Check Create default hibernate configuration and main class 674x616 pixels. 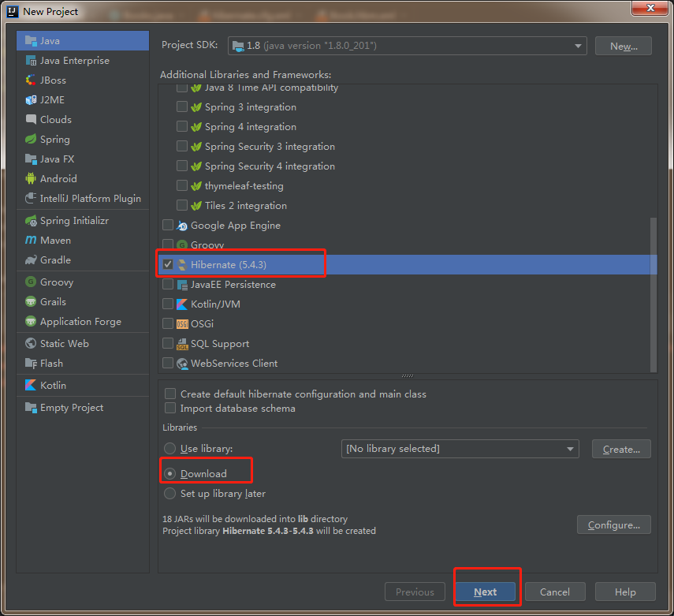(170, 394)
